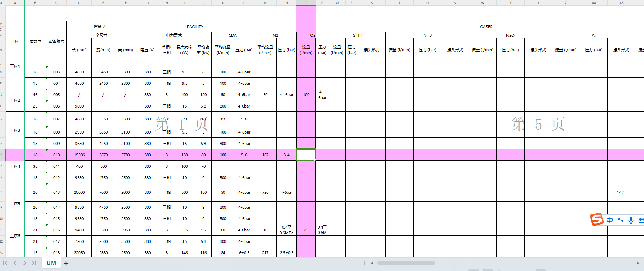The image size is (644, 271).
Task: Click the 6±0.5 CDA pressure cell
Action: pos(244,252)
